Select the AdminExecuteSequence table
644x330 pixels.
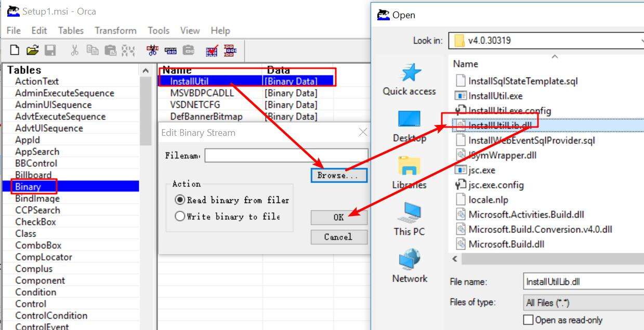click(x=71, y=93)
